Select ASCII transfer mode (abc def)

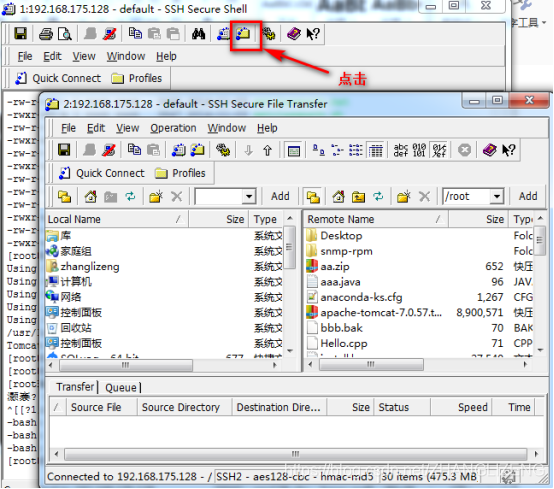pos(401,150)
